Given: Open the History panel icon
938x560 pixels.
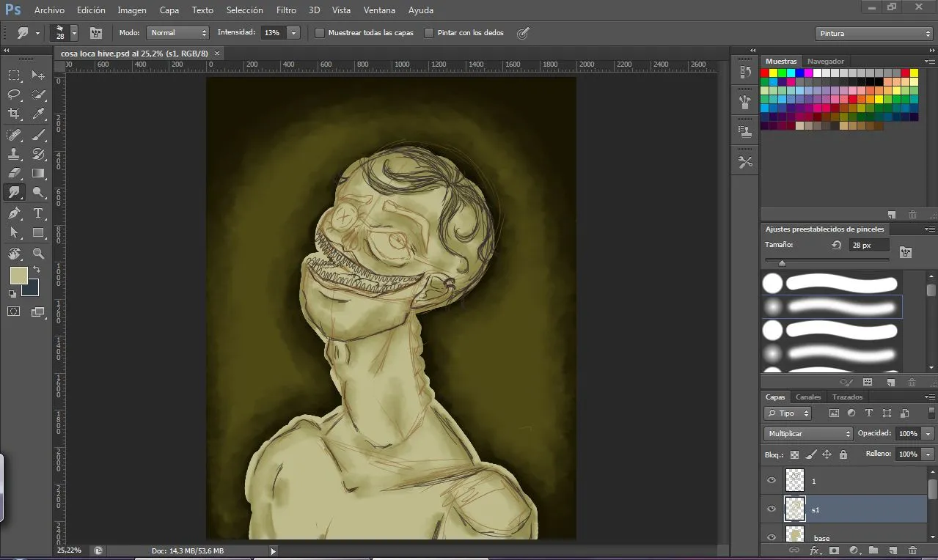Looking at the screenshot, I should [x=746, y=72].
